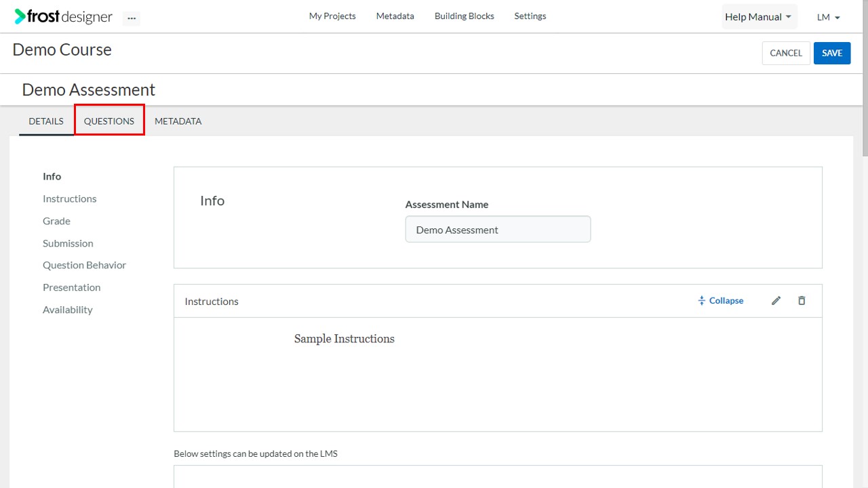The height and width of the screenshot is (488, 868).
Task: Click the Frost Designer logo
Action: (x=63, y=16)
